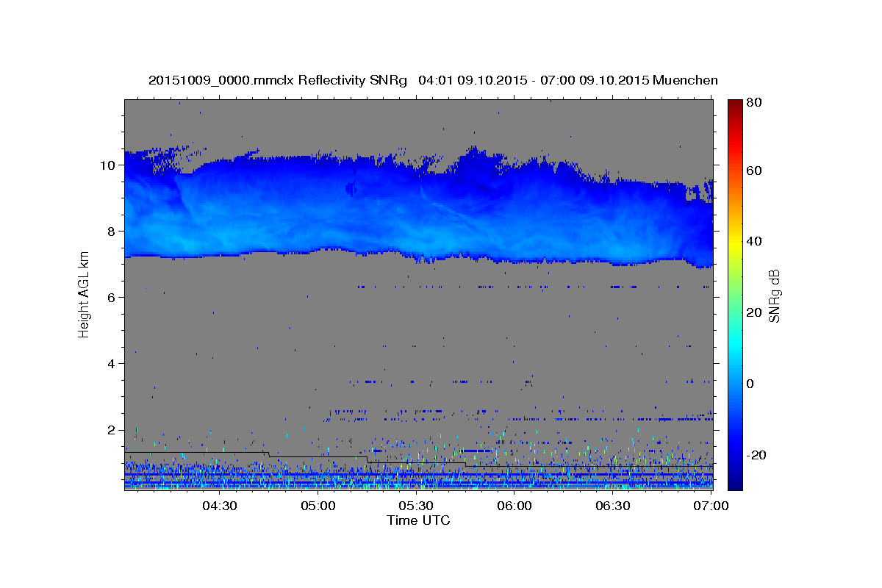Click the colorbar value label 60
Screen dimensions: 882x588
pos(755,171)
